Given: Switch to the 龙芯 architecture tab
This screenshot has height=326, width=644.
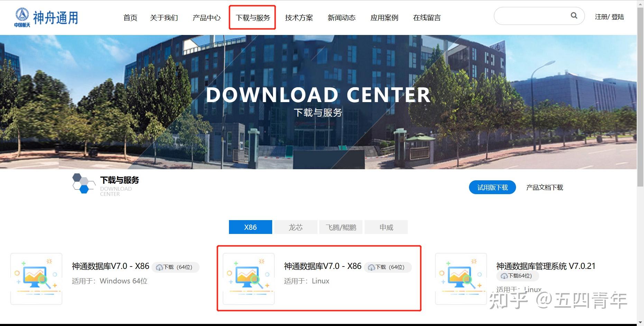Looking at the screenshot, I should point(296,227).
